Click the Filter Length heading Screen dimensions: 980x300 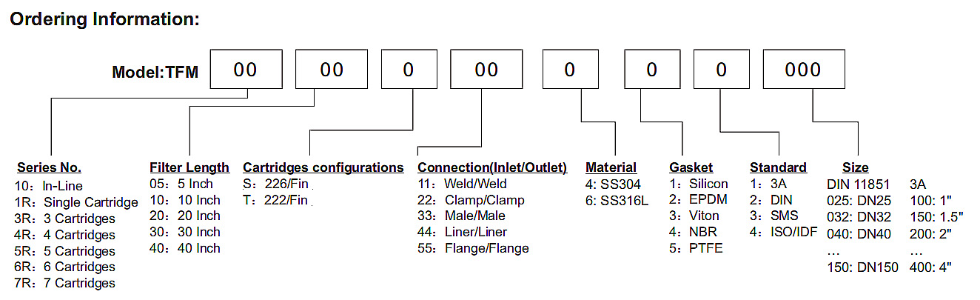coord(189,167)
